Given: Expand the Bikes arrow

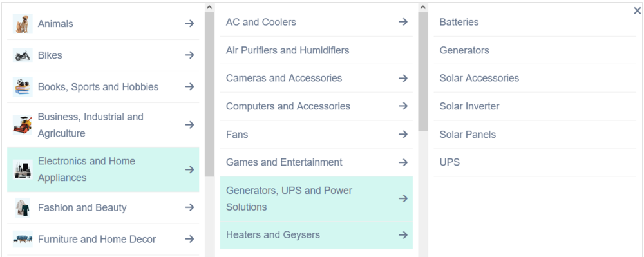Looking at the screenshot, I should (x=189, y=55).
